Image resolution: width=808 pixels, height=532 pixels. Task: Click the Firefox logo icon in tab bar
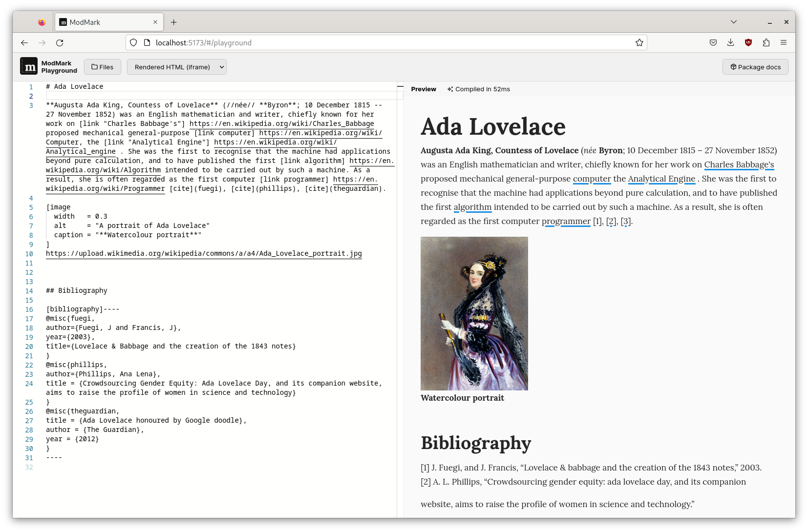click(42, 22)
